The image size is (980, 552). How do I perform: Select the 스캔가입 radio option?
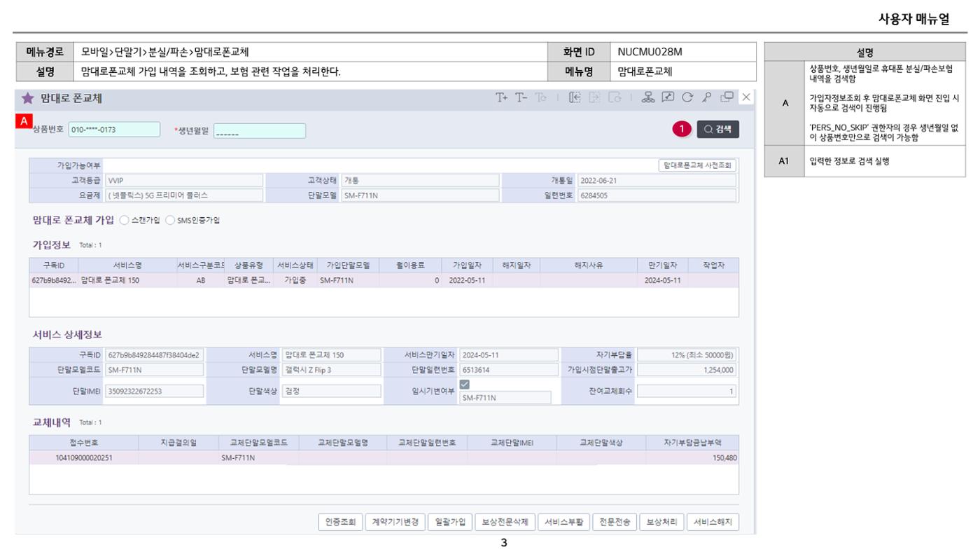pyautogui.click(x=125, y=220)
